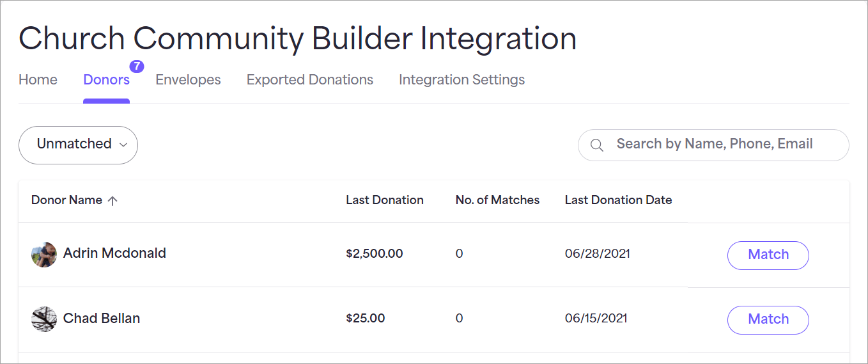The height and width of the screenshot is (364, 868).
Task: Click the search magnifier icon
Action: 596,145
